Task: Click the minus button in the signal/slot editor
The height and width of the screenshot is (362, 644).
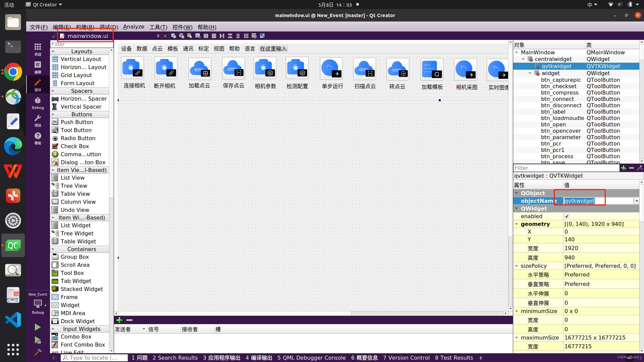Action: point(129,320)
